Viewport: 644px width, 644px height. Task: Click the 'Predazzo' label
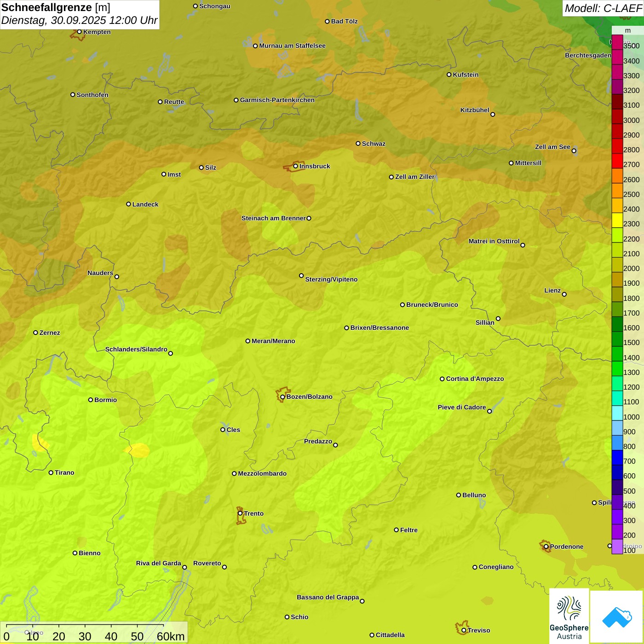pos(318,441)
